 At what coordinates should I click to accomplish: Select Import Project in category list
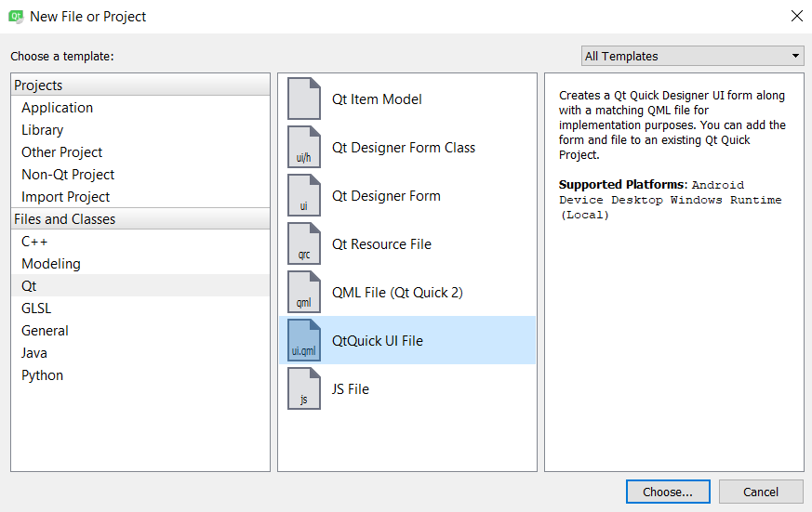click(66, 197)
